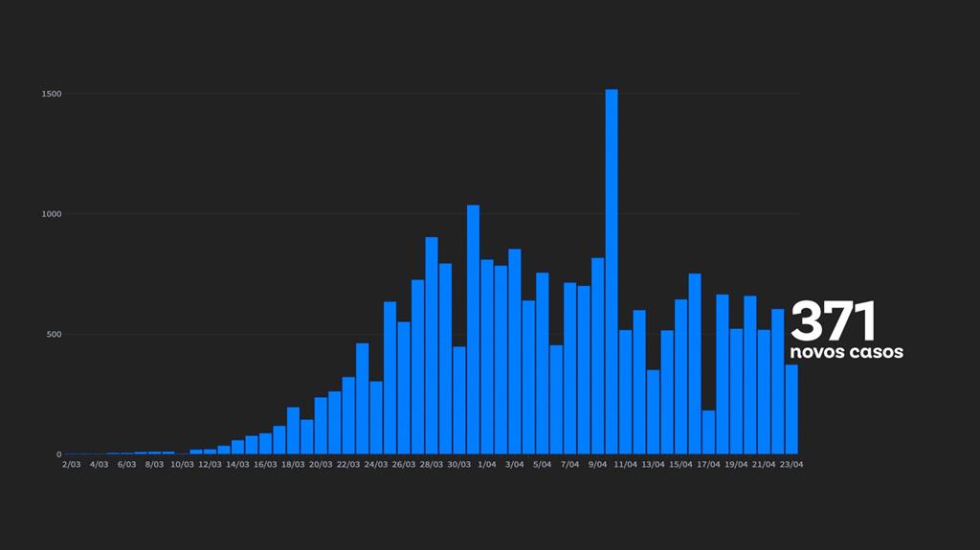
Task: Click the 16/04 bar
Action: pyautogui.click(x=695, y=363)
